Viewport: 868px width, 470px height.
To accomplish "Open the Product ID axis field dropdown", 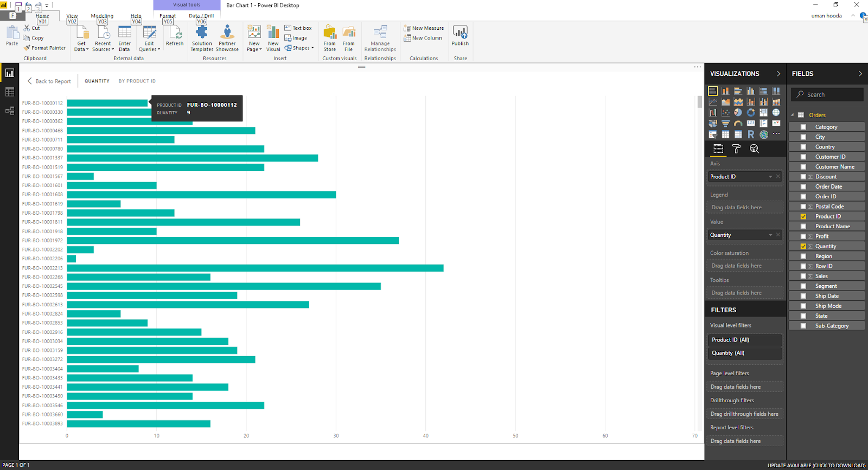I will tap(770, 177).
